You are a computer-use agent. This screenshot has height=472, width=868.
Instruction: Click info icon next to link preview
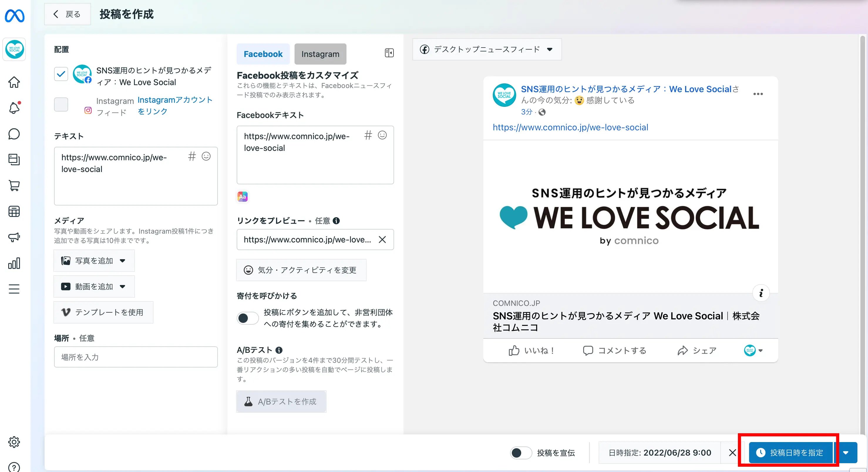[336, 221]
